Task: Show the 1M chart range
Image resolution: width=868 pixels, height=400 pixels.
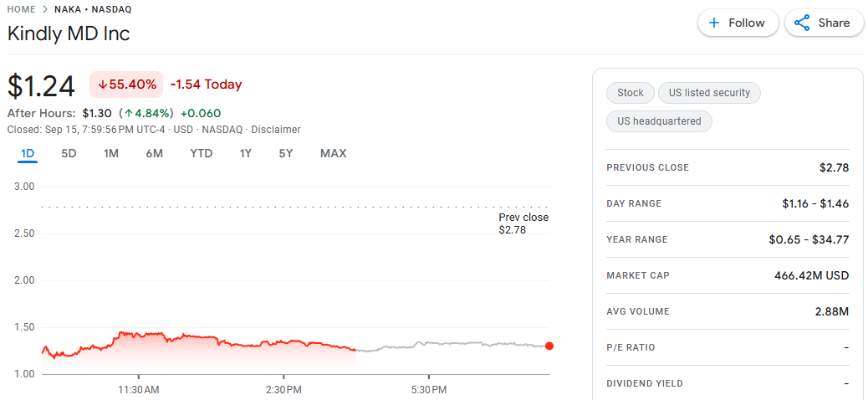Action: (111, 153)
